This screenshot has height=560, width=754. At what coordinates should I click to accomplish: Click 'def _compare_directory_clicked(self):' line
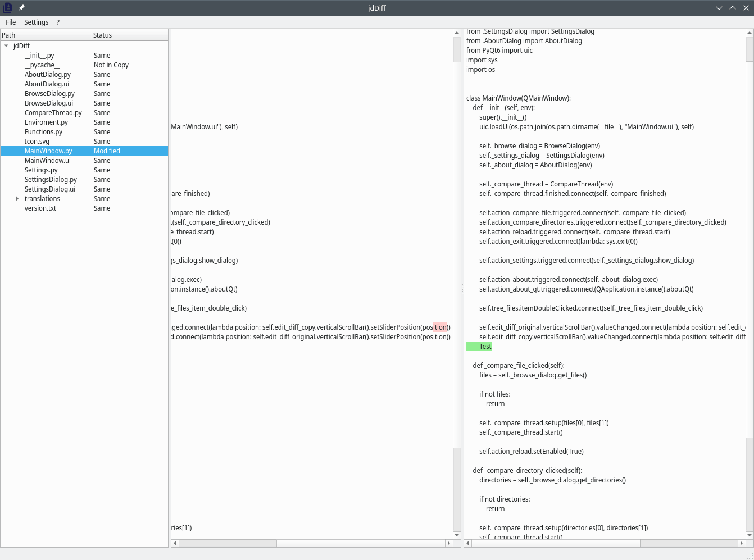[528, 471]
